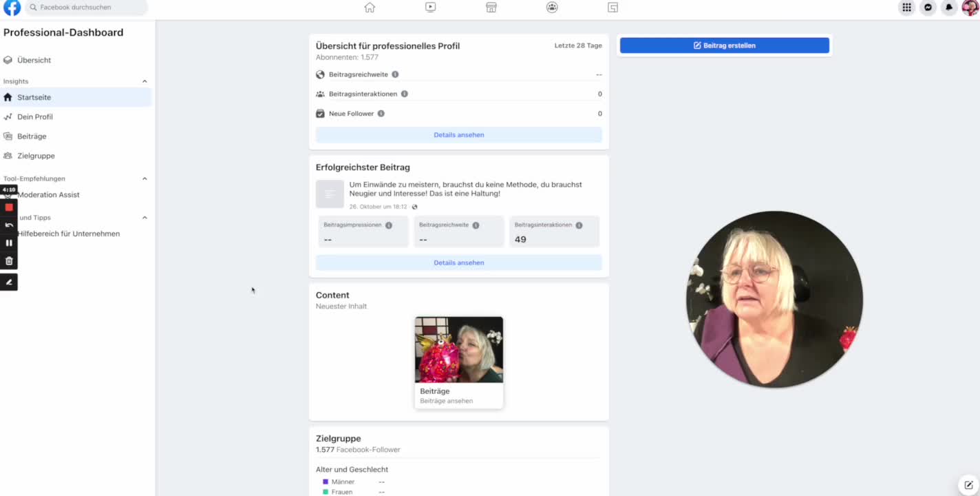Pause the screen recording

click(x=9, y=242)
